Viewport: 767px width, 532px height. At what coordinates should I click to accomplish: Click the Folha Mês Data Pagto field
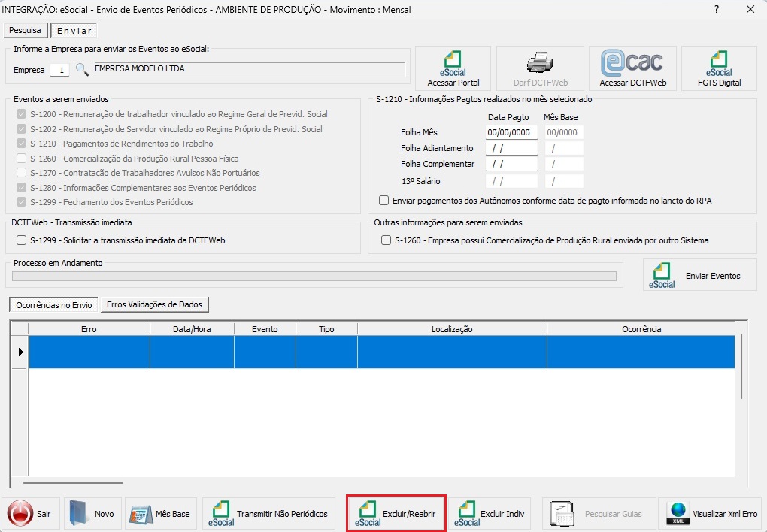(x=511, y=132)
